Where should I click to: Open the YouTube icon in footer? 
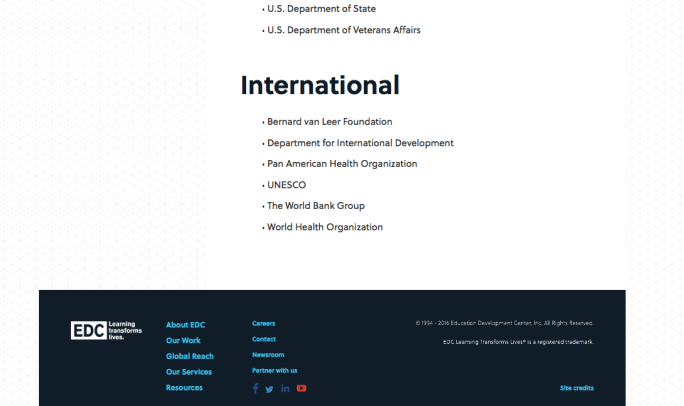click(301, 388)
